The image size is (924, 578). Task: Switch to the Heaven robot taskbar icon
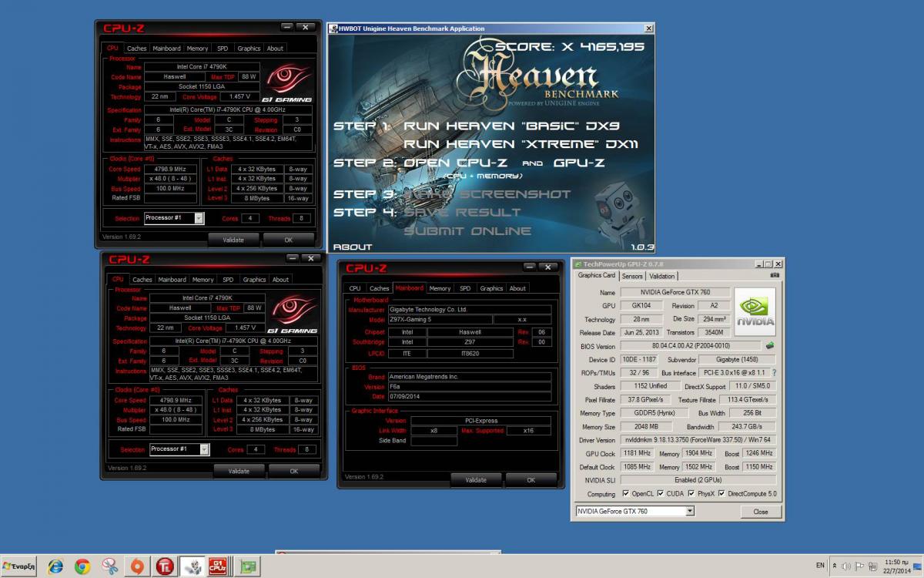[x=192, y=566]
